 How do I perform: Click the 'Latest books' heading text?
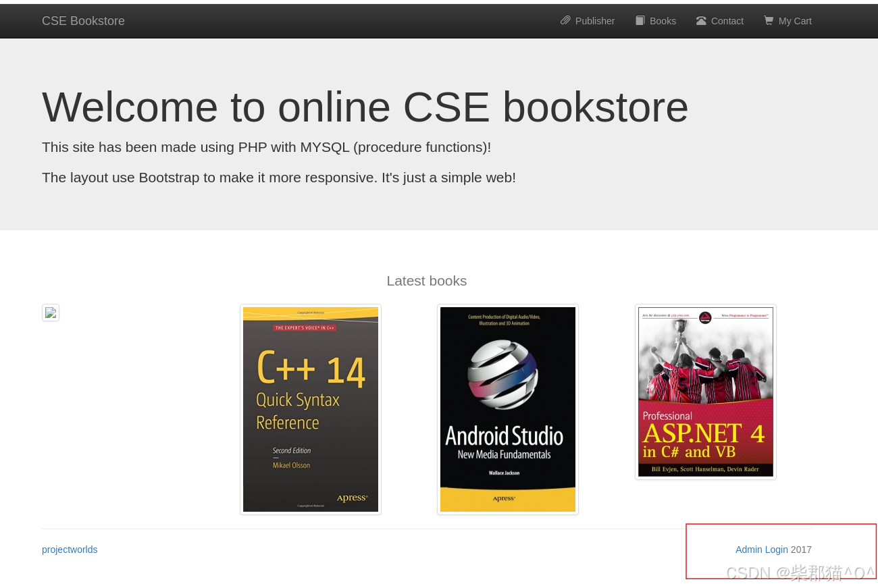point(427,281)
